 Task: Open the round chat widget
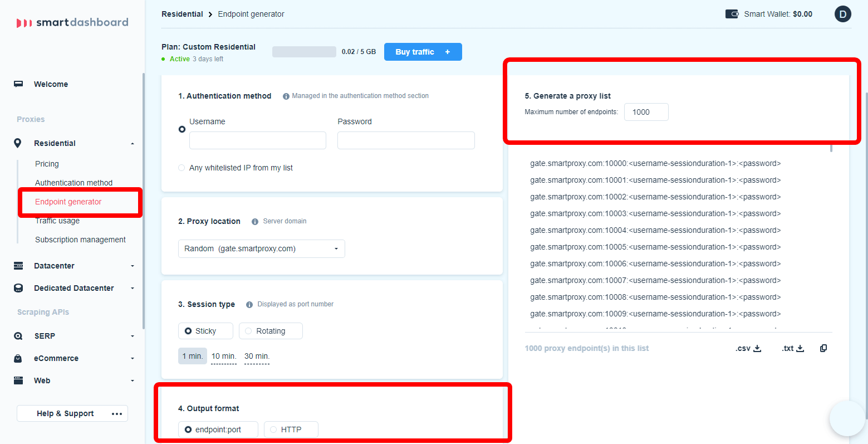tap(847, 418)
